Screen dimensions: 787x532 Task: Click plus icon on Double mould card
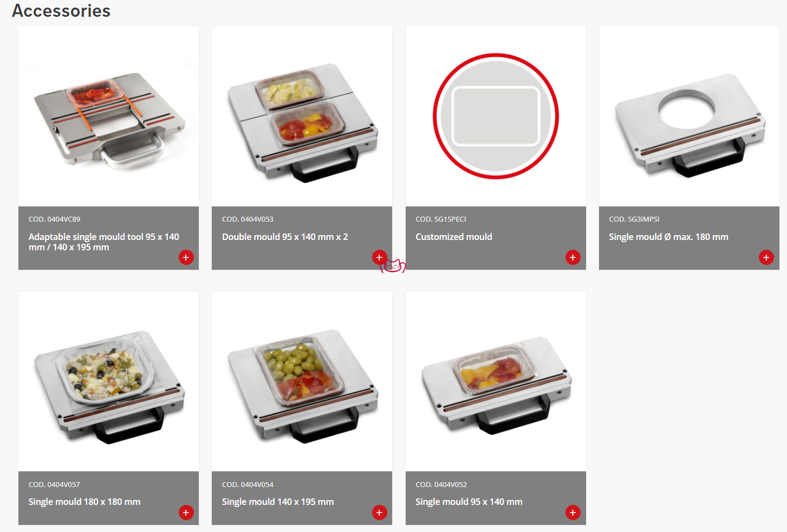pos(379,257)
